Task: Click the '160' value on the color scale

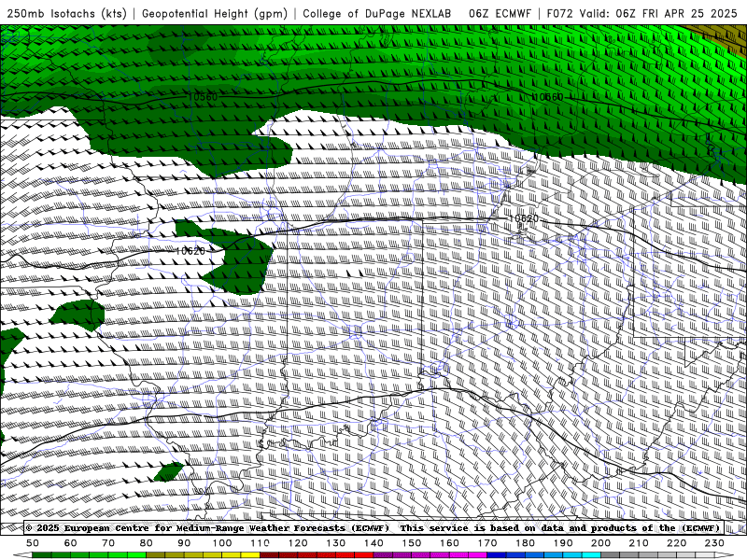Action: [449, 543]
